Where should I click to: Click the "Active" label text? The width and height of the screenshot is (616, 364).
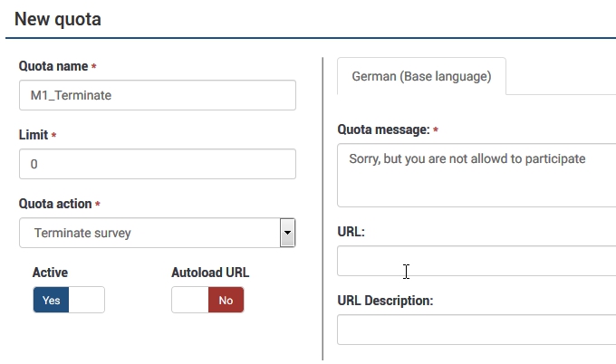(x=50, y=273)
